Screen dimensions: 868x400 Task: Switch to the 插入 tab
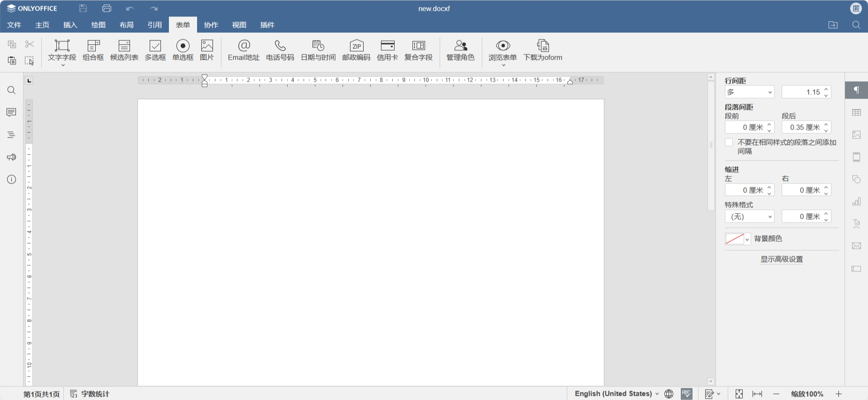click(x=70, y=25)
